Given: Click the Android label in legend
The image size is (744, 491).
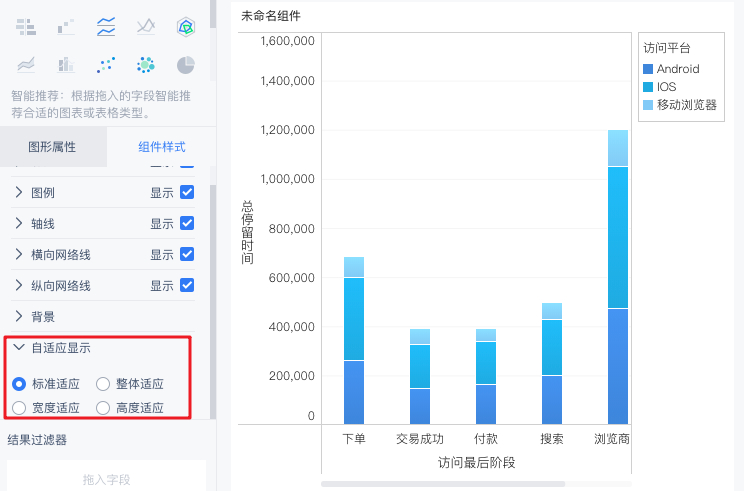Looking at the screenshot, I should click(678, 69).
